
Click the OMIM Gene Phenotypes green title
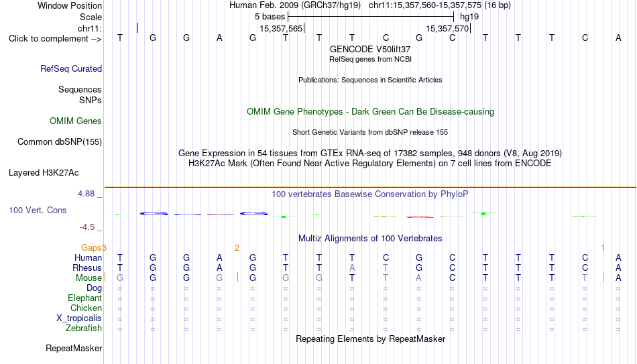coord(371,112)
